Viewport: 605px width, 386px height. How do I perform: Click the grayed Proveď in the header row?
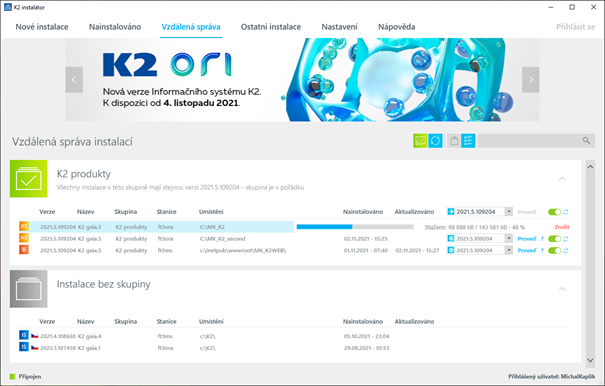point(527,212)
